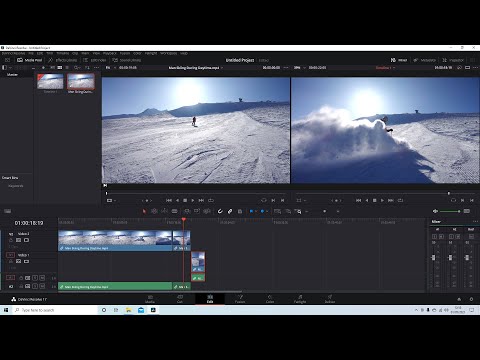Switch to the Media page tab
The height and width of the screenshot is (360, 480).
[x=150, y=299]
